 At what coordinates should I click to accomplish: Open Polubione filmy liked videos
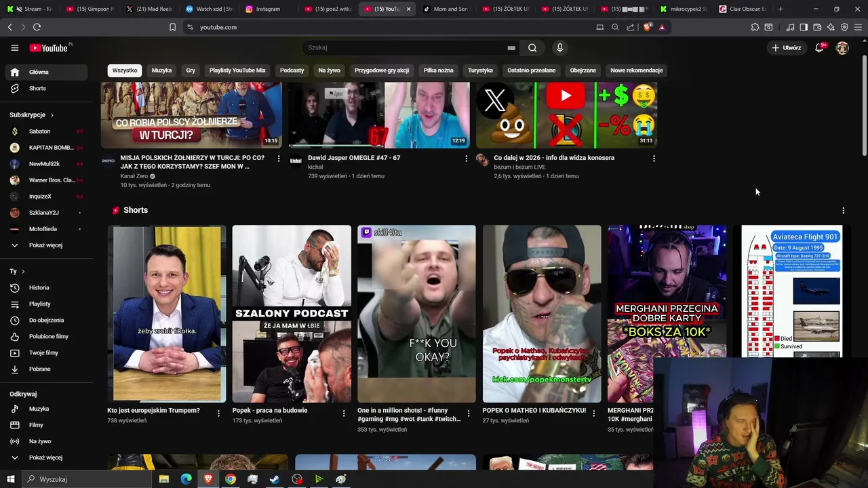46,336
